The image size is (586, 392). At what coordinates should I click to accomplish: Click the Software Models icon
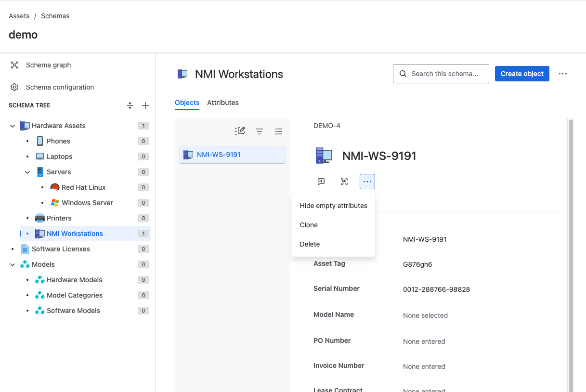coord(40,311)
